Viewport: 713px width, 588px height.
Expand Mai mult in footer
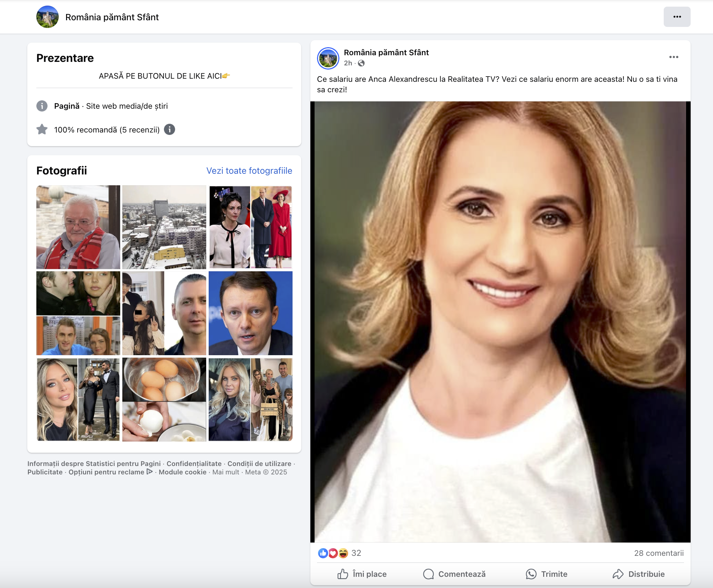225,472
